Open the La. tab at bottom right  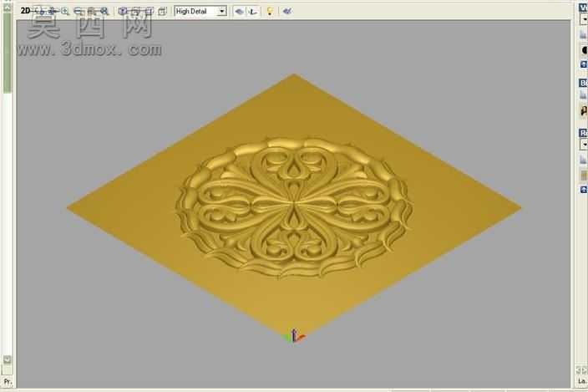pyautogui.click(x=582, y=381)
